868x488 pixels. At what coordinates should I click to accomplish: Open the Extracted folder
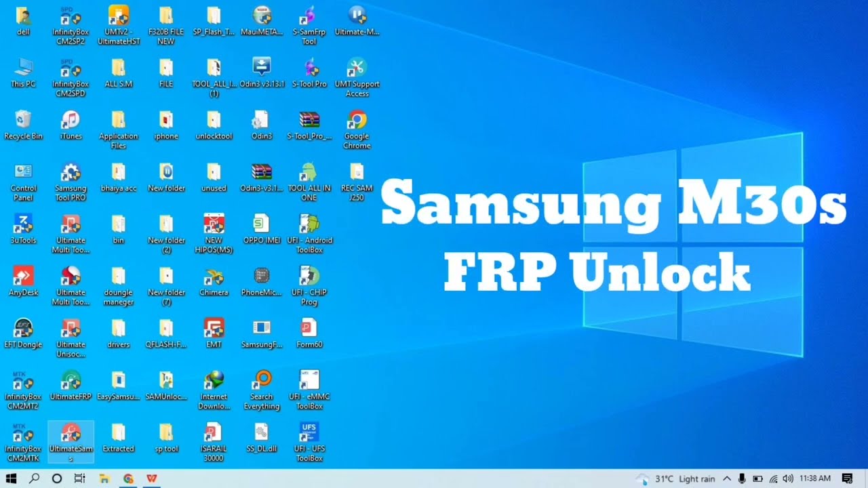pos(119,438)
